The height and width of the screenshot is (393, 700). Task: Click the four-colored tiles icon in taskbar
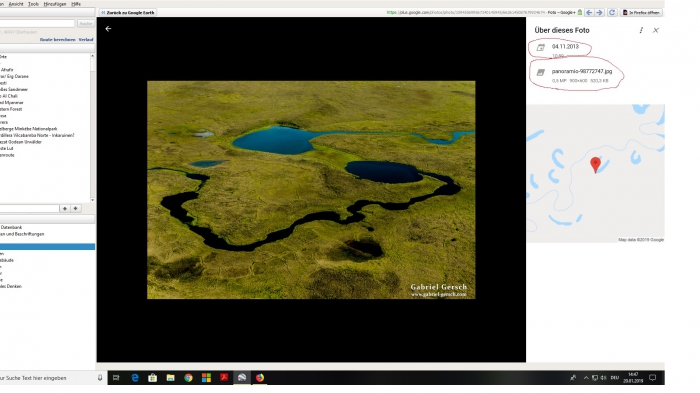206,378
